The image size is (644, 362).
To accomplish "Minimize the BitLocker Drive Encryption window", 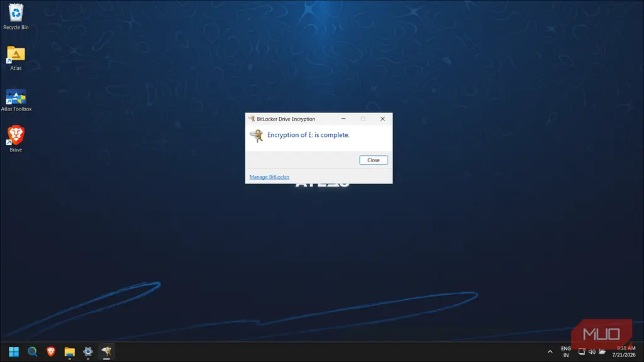I will (343, 119).
